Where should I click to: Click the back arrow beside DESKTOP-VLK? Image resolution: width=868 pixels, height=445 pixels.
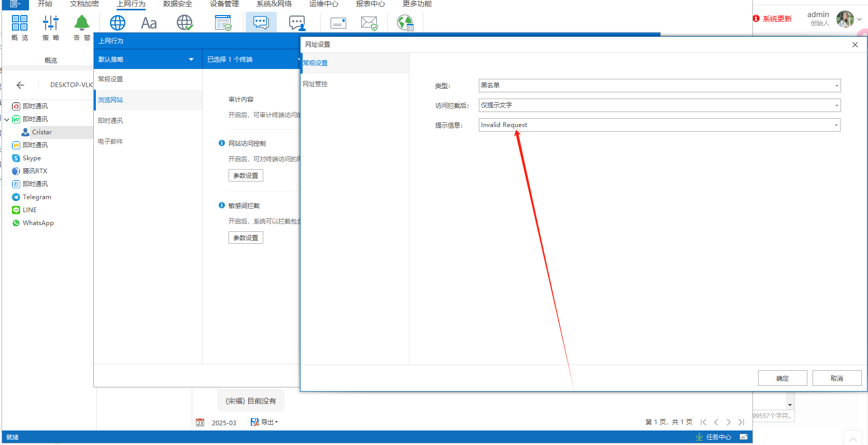pyautogui.click(x=20, y=85)
